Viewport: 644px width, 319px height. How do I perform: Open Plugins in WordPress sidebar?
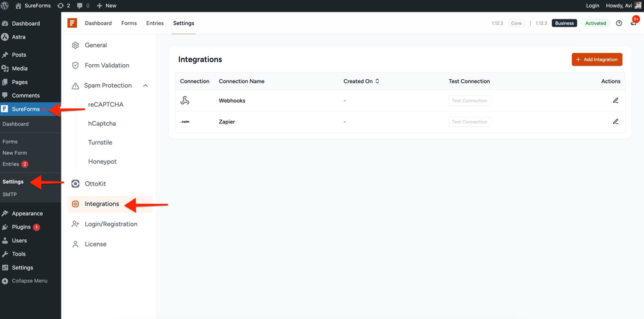[21, 227]
